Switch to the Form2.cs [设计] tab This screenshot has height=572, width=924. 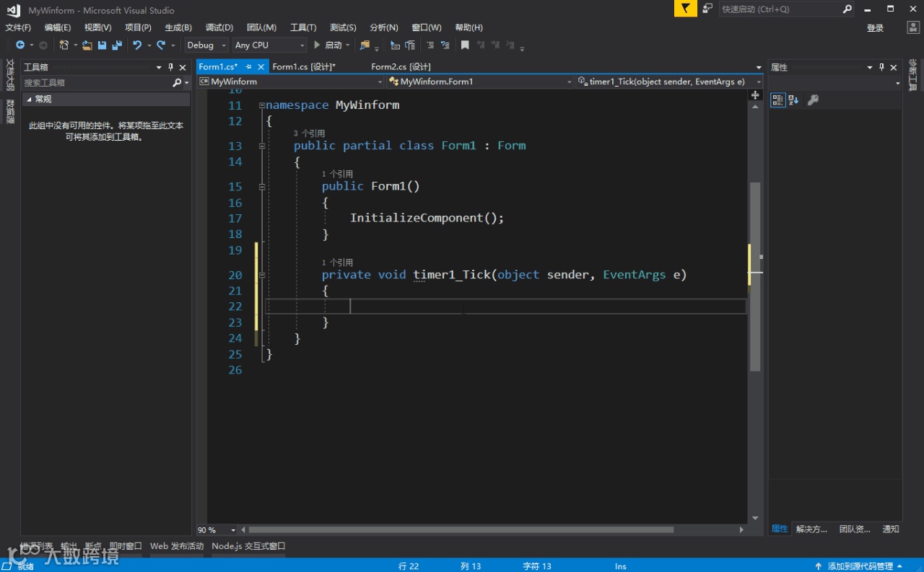(x=401, y=66)
